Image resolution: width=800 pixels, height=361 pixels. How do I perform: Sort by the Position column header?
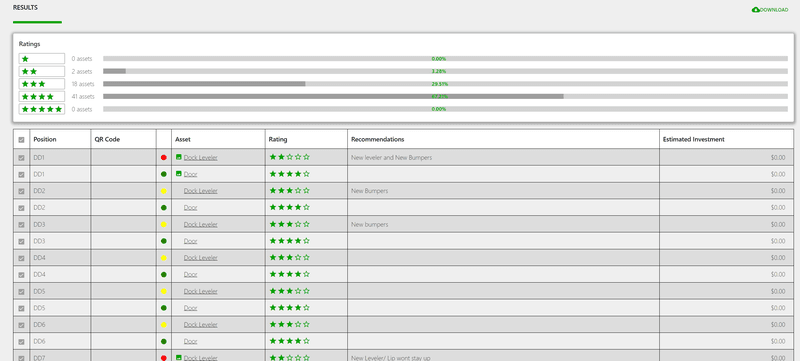tap(45, 139)
